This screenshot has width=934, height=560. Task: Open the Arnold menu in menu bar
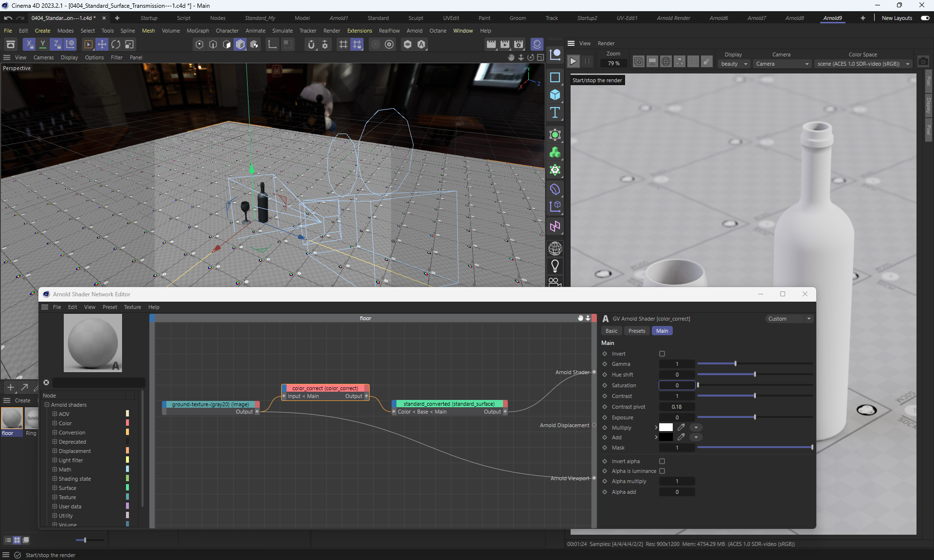[414, 31]
